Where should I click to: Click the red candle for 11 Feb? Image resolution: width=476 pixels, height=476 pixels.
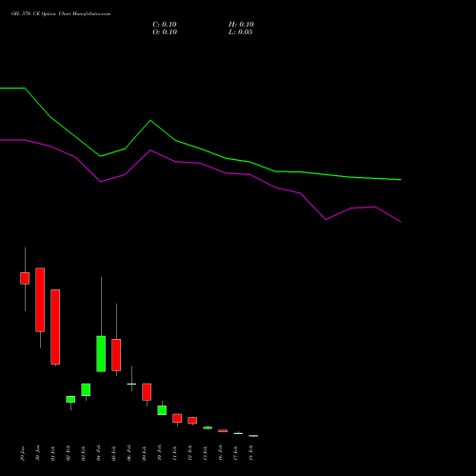[177, 418]
